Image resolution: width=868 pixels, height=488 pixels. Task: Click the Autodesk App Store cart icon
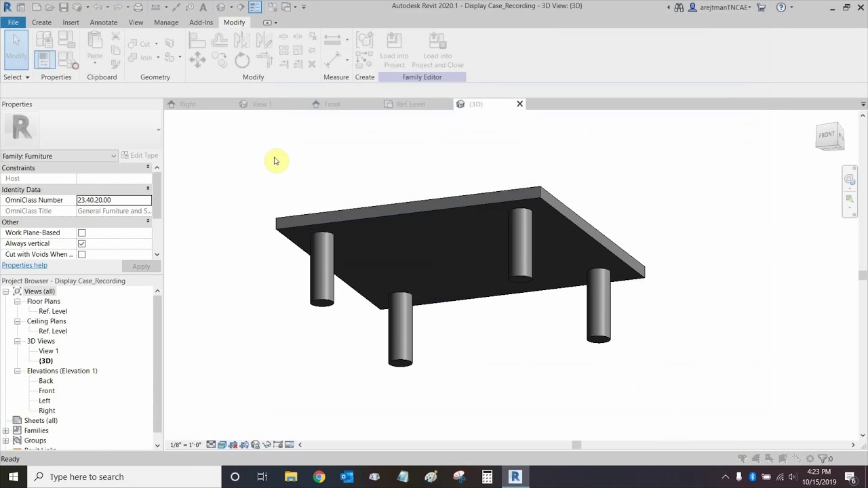point(762,7)
